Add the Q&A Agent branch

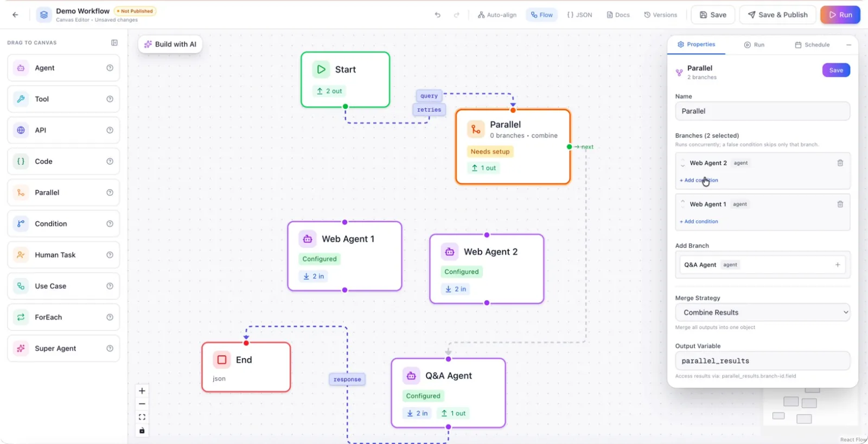click(838, 265)
